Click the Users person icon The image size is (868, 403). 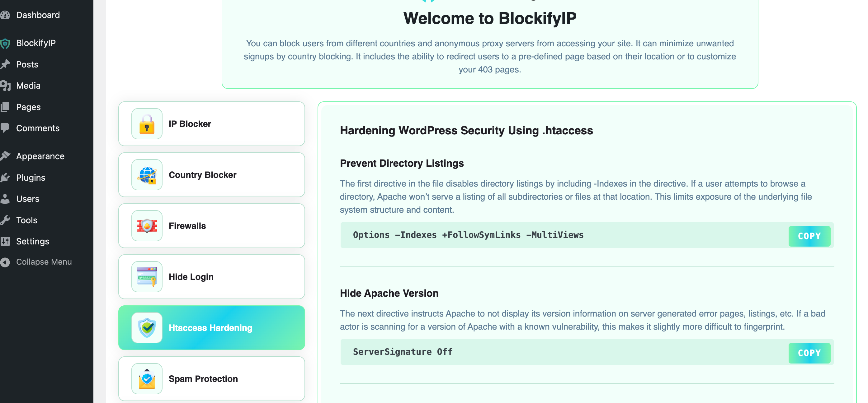pyautogui.click(x=5, y=199)
